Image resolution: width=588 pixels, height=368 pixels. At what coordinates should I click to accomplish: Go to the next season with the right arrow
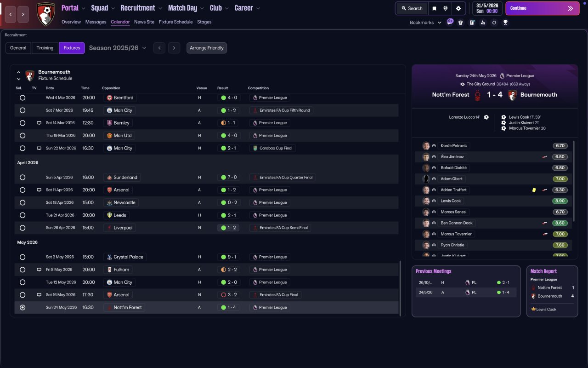pos(174,48)
